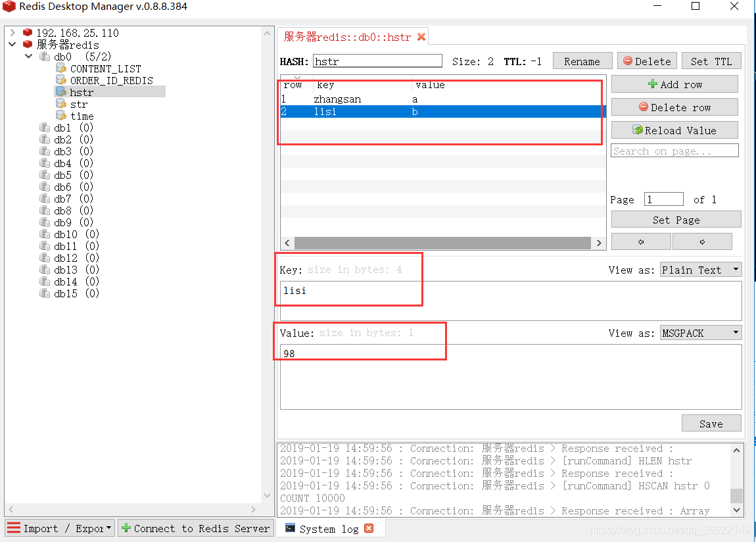Switch to the 服务器redis::db0::hstr tab
Viewport: 756px width, 542px height.
[x=347, y=37]
